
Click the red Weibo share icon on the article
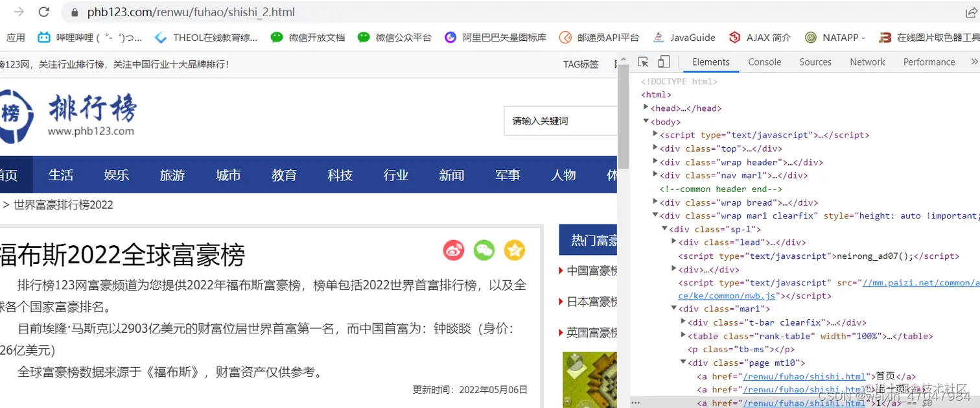pos(454,250)
